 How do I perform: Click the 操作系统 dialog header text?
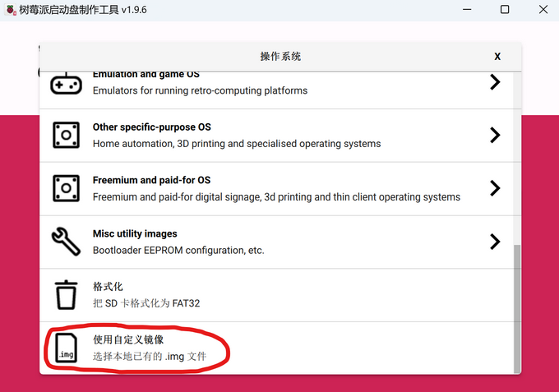(280, 57)
